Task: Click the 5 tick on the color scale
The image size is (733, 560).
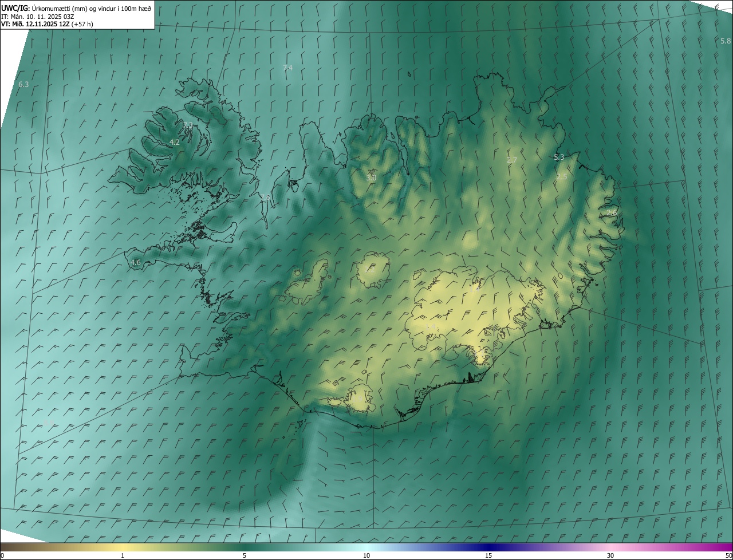Action: [245, 556]
